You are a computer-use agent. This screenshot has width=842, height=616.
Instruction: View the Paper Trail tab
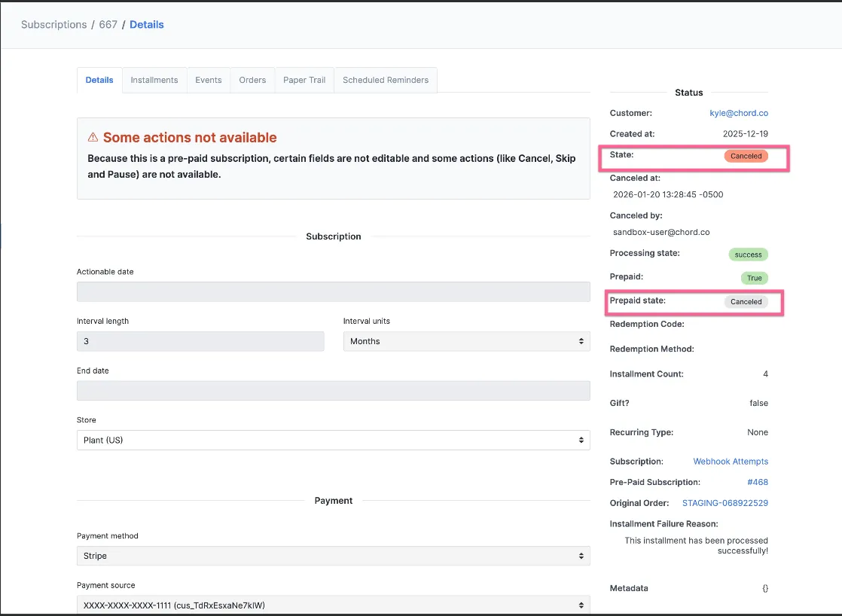coord(304,80)
